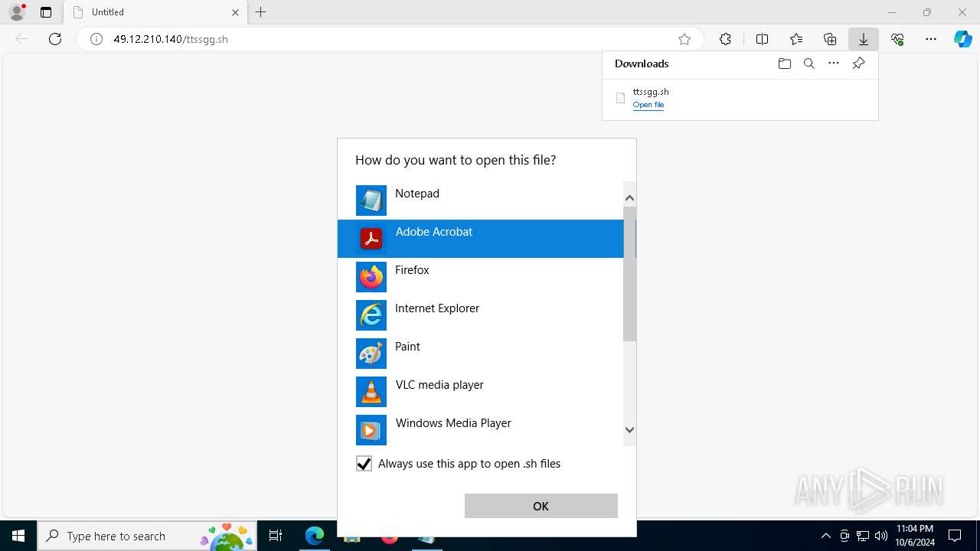The image size is (980, 551).
Task: Click Microsoft Edge taskbar icon
Action: coord(315,536)
